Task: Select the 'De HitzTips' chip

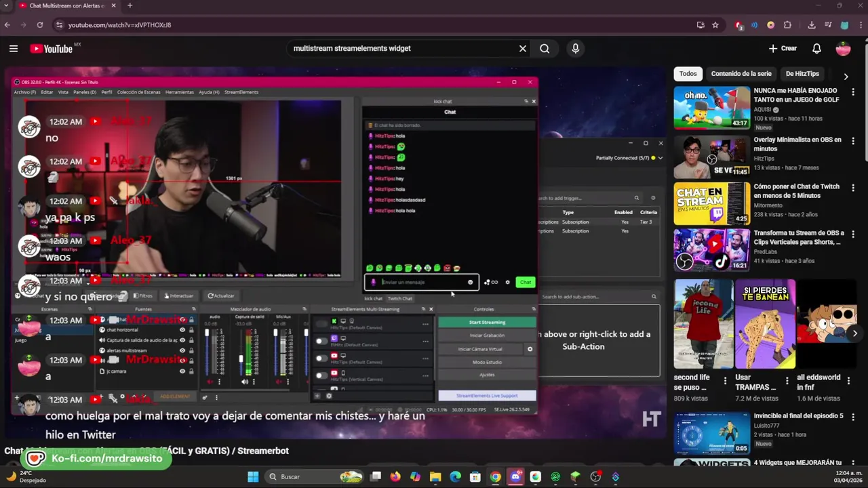Action: point(802,74)
